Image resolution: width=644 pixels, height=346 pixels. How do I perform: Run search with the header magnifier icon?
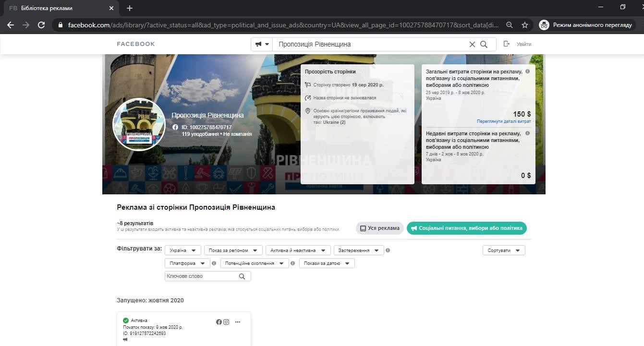tap(484, 44)
